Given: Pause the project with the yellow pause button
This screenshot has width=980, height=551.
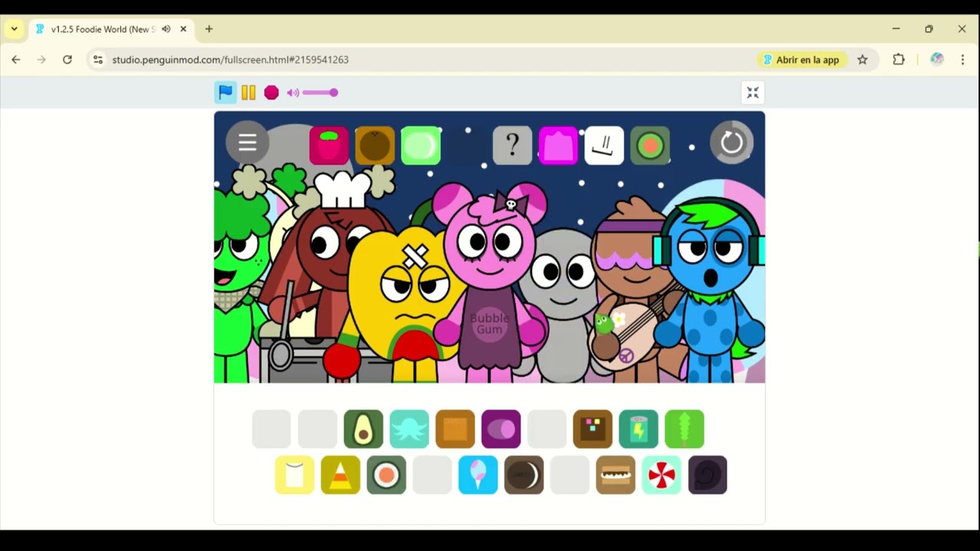Looking at the screenshot, I should point(248,93).
